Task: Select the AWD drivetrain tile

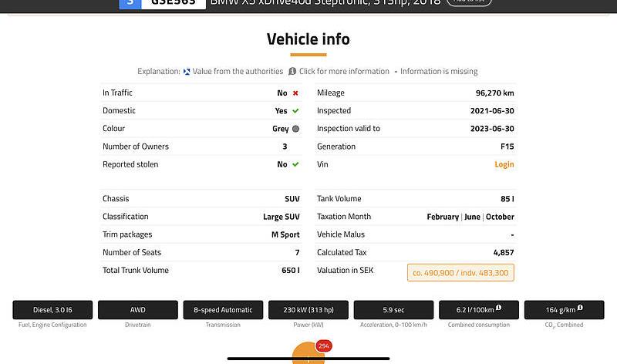Action: pos(138,310)
